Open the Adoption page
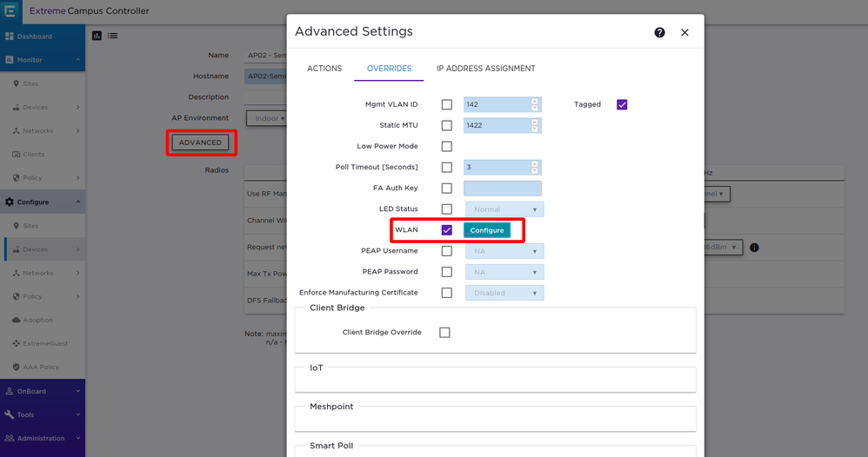 [x=43, y=320]
